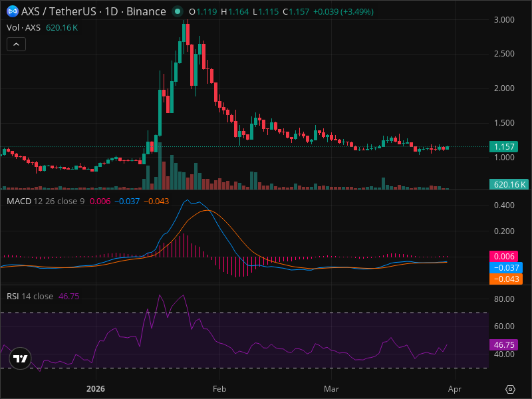Screen dimensions: 532x399
Task: Click signal value −0.043 in MACD legend
Action: pyautogui.click(x=156, y=201)
